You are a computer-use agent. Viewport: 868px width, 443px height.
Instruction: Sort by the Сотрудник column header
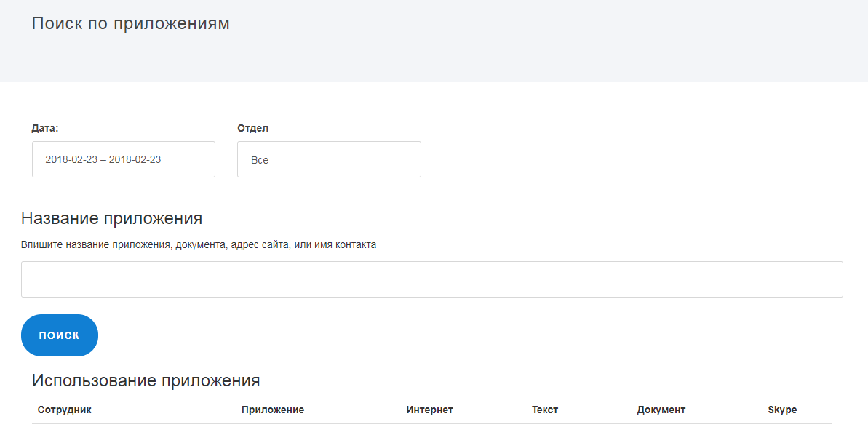tap(65, 410)
